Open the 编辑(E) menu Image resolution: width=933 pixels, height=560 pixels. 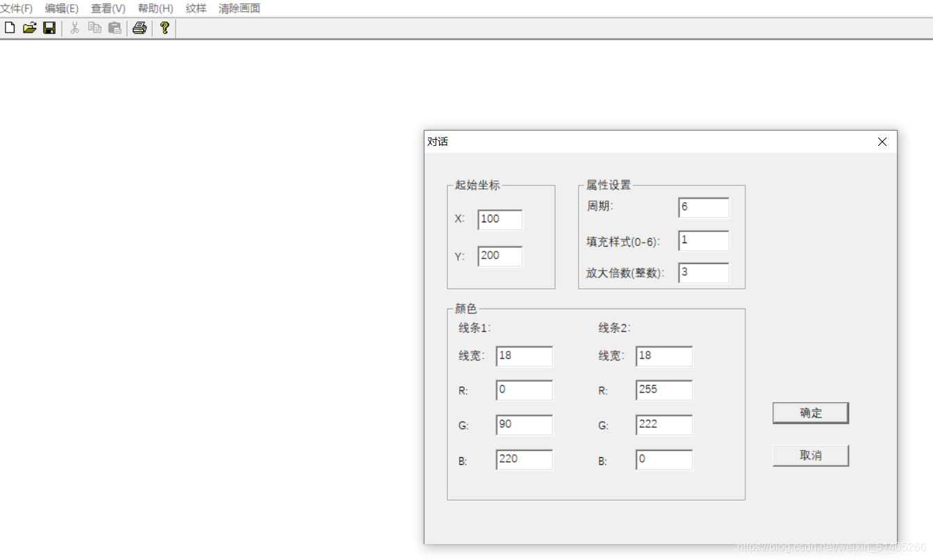(x=62, y=8)
